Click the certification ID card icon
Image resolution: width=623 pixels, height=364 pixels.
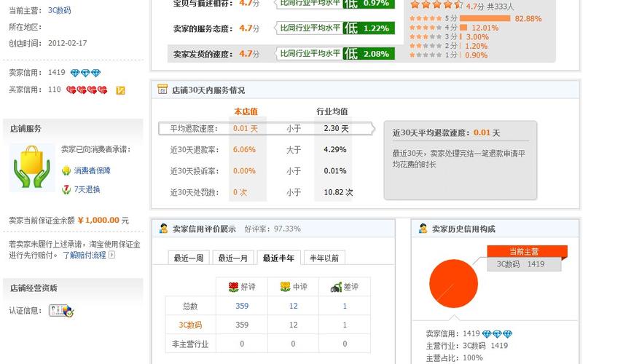click(x=61, y=310)
